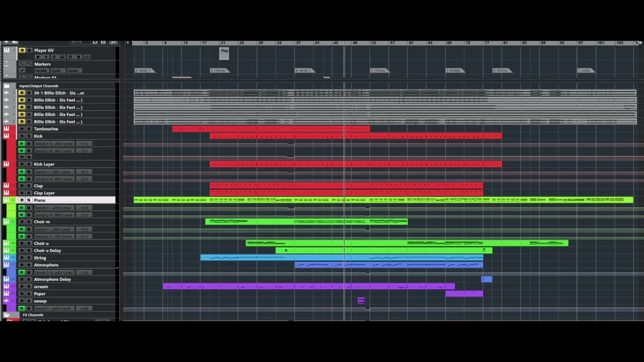Image resolution: width=644 pixels, height=362 pixels.
Task: Click the lock icon under Kick automation lanes
Action: tap(29, 157)
